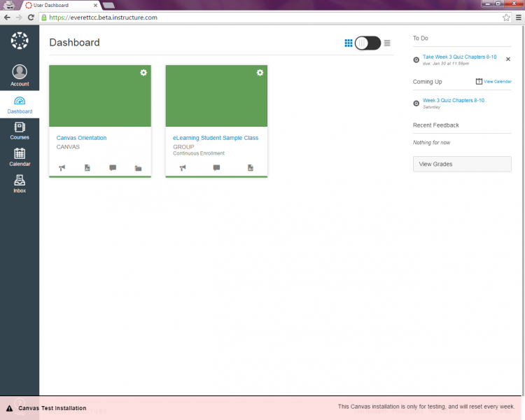The width and height of the screenshot is (525, 420).
Task: Select Dashboard in the sidebar navigation
Action: 20,105
